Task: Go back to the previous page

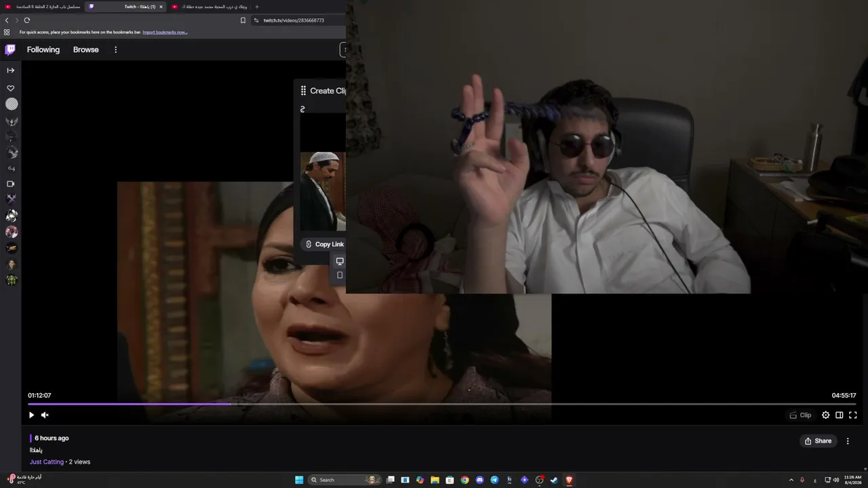Action: (x=7, y=20)
